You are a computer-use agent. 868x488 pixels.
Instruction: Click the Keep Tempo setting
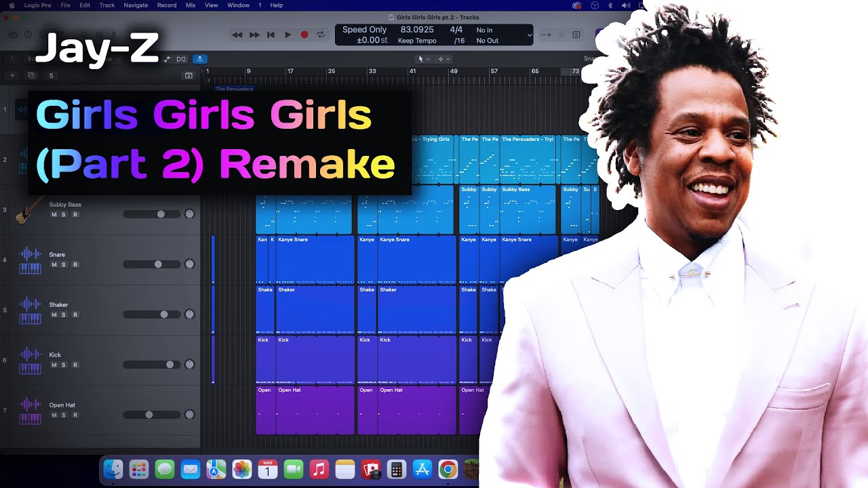[x=417, y=41]
